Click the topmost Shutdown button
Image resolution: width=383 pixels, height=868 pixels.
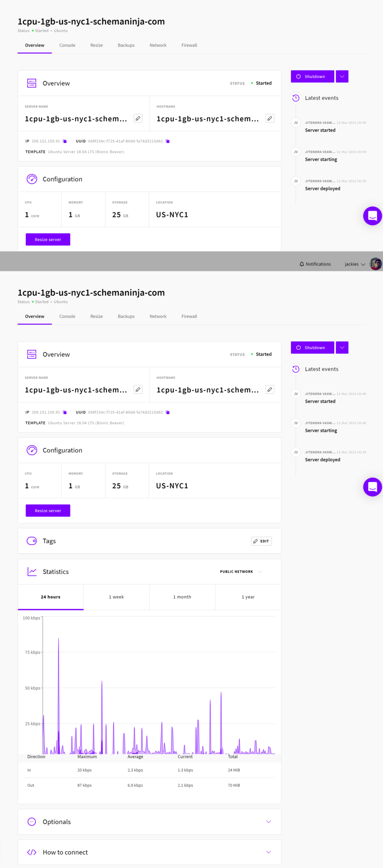(312, 77)
